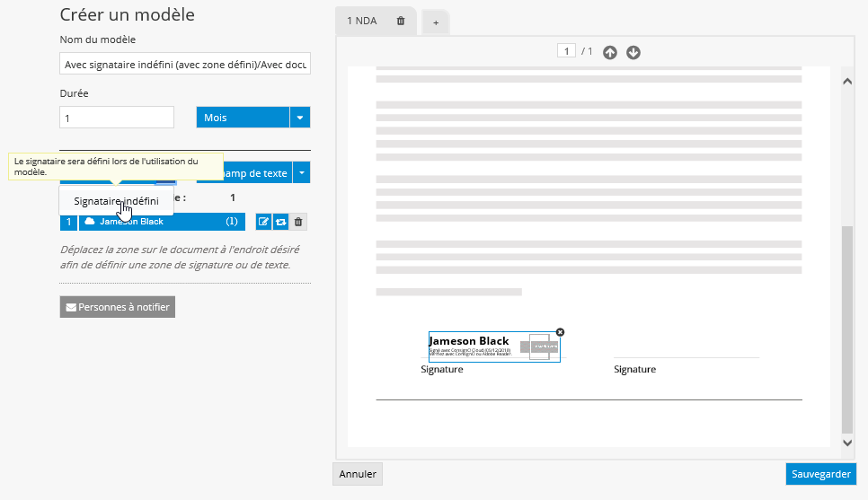Switch to the 1 NDA tab
Image resolution: width=868 pixels, height=500 pixels.
pos(363,21)
